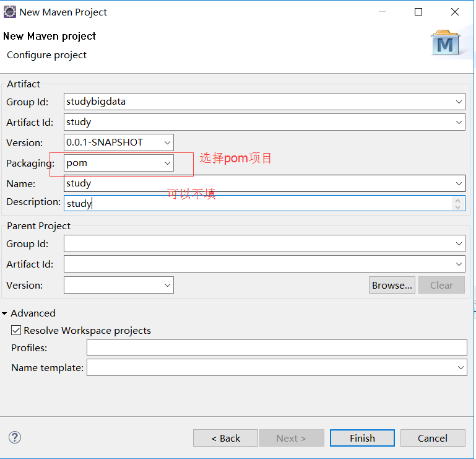
Task: Click the Eclipse icon in the title bar
Action: (x=9, y=12)
